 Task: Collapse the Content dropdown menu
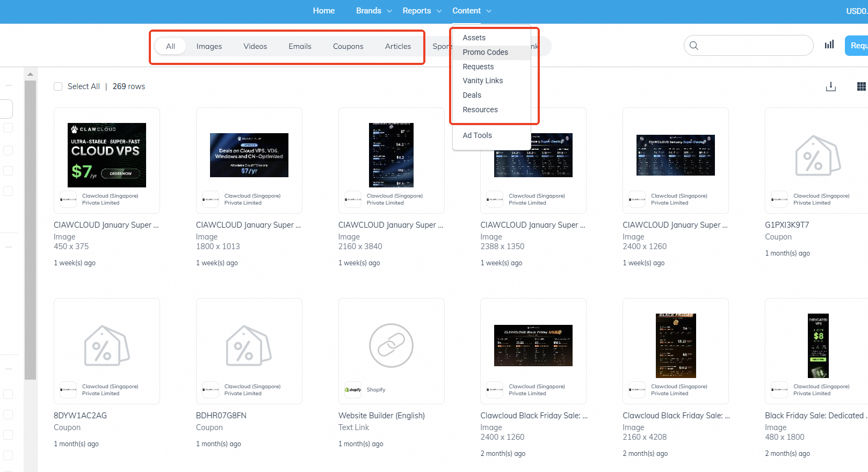472,11
